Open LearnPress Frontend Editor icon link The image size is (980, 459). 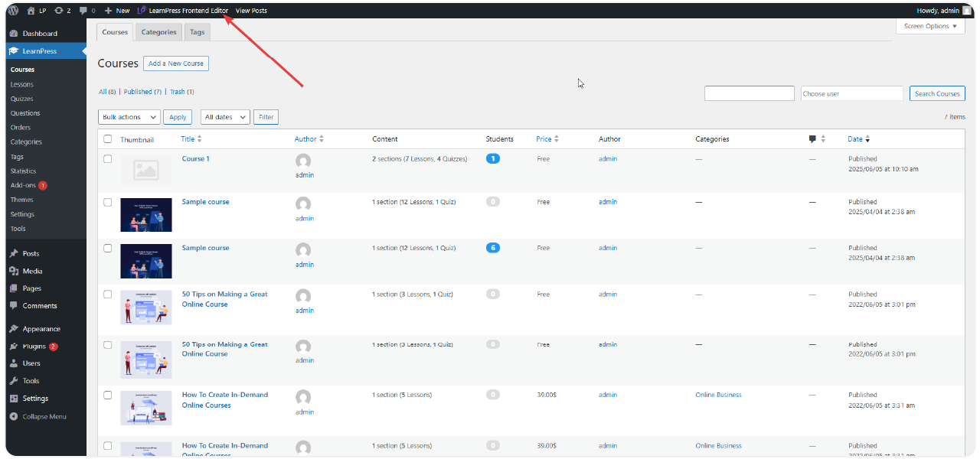point(142,11)
